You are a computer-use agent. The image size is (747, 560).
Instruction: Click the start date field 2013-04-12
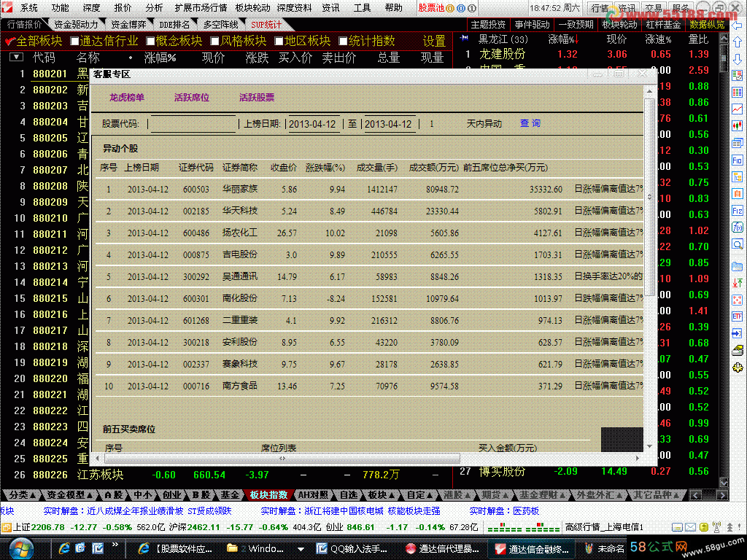[x=312, y=124]
